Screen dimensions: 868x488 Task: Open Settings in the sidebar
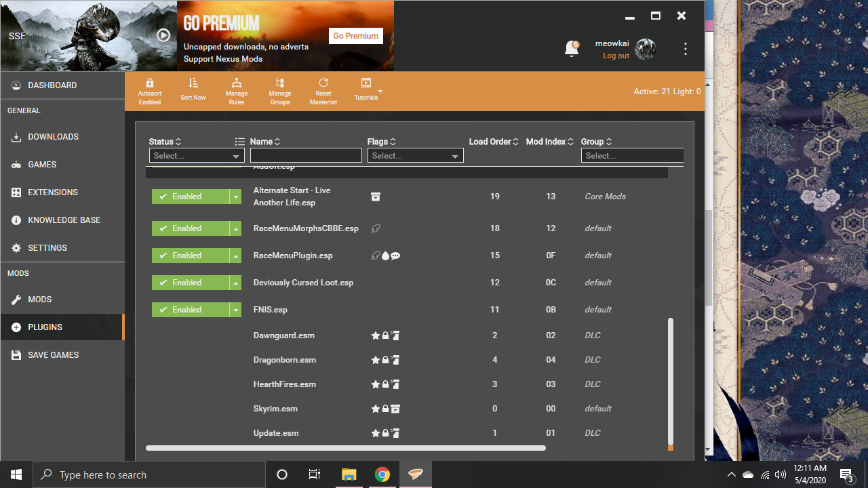62,248
